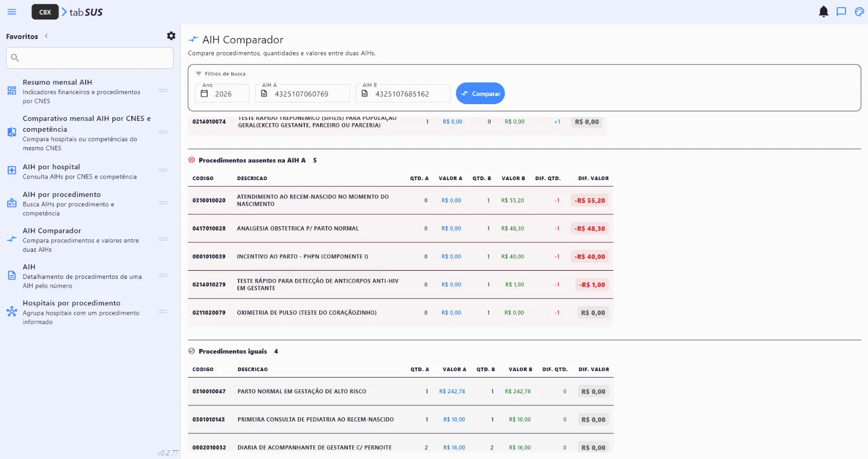Grab the drag handle for Resumo mensal AIH
The height and width of the screenshot is (459, 868).
pos(163,91)
